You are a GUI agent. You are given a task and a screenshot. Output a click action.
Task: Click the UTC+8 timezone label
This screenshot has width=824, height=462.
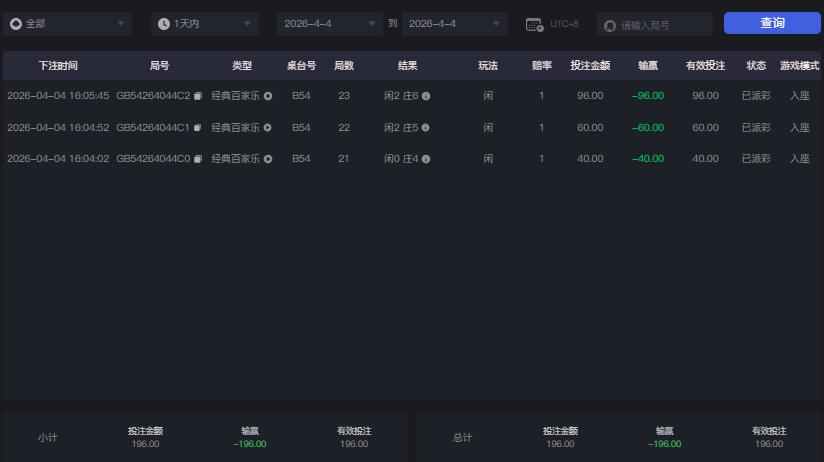tap(564, 24)
